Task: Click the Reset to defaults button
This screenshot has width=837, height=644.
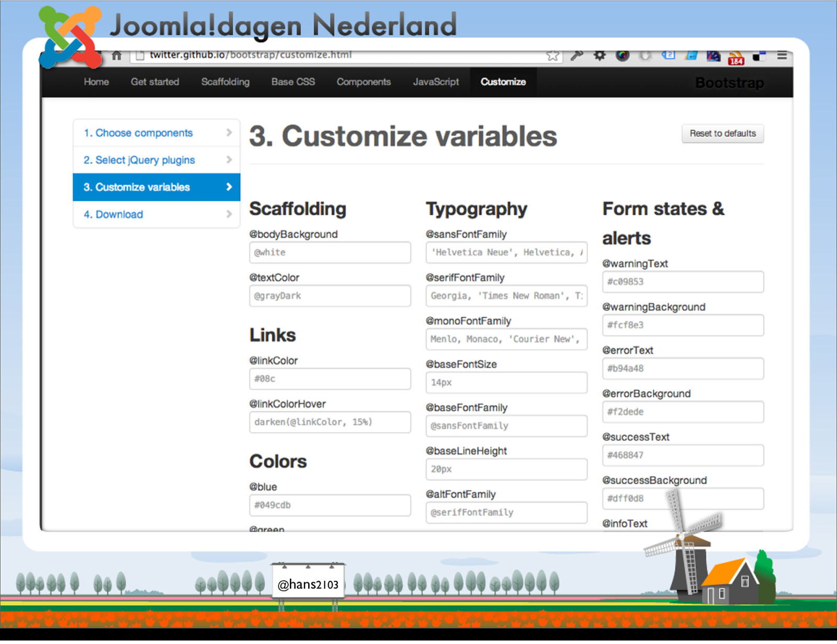Action: (722, 133)
